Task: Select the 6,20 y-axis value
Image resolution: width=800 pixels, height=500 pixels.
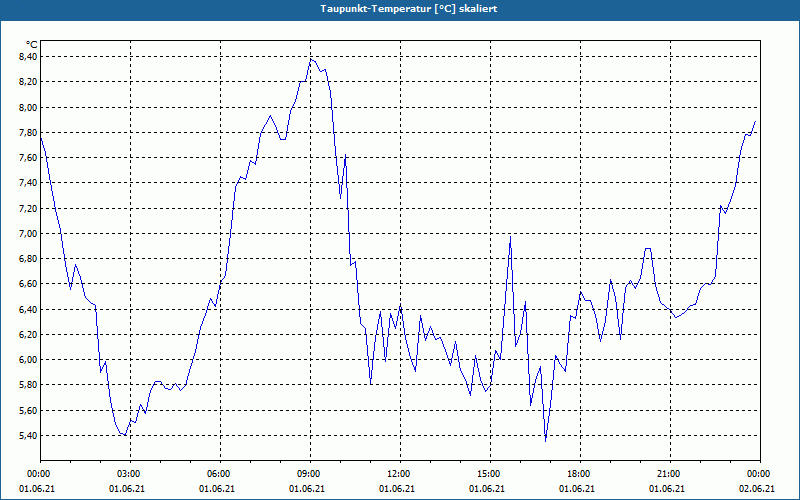Action: [27, 335]
